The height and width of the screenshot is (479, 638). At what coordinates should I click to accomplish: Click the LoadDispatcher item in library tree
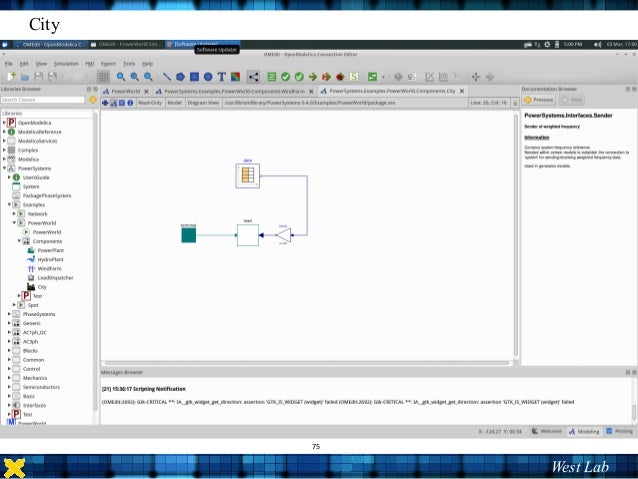click(54, 277)
